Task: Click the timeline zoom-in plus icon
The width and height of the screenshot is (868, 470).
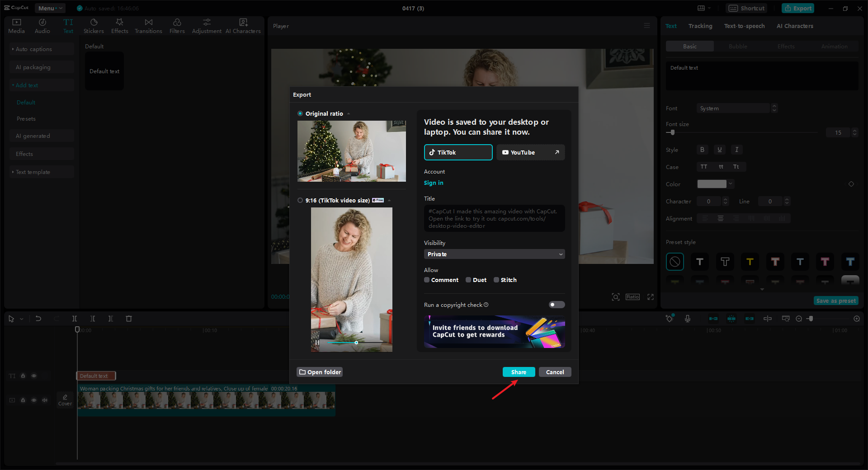Action: coord(857,319)
